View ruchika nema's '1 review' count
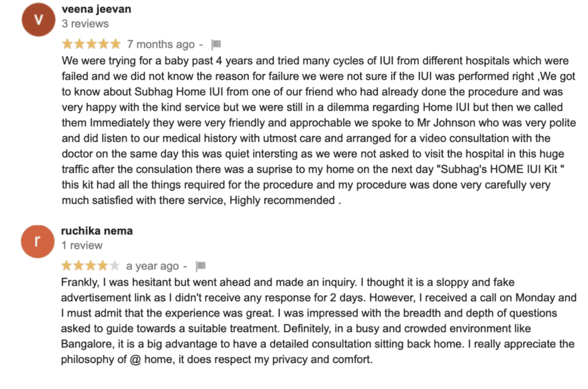Image resolution: width=588 pixels, height=389 pixels. click(82, 246)
